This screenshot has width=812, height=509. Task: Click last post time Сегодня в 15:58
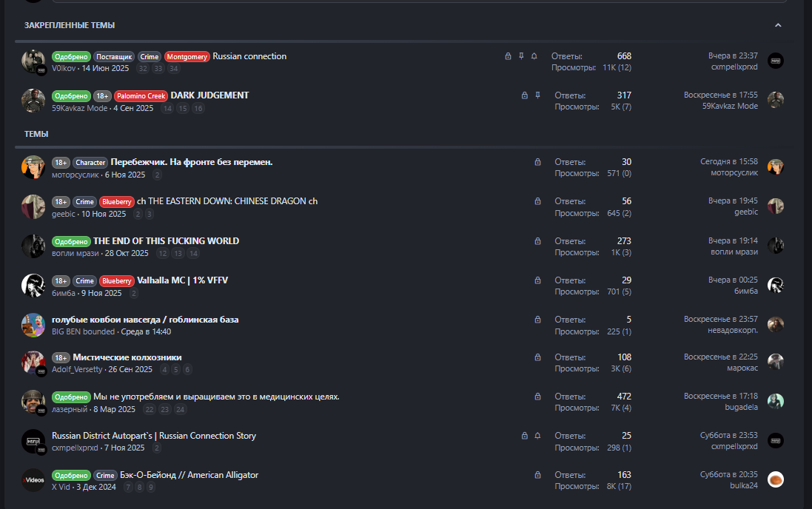729,161
